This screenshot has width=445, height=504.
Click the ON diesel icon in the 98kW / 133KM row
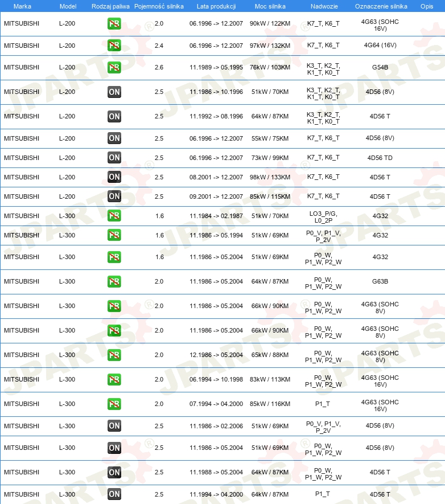tap(114, 177)
